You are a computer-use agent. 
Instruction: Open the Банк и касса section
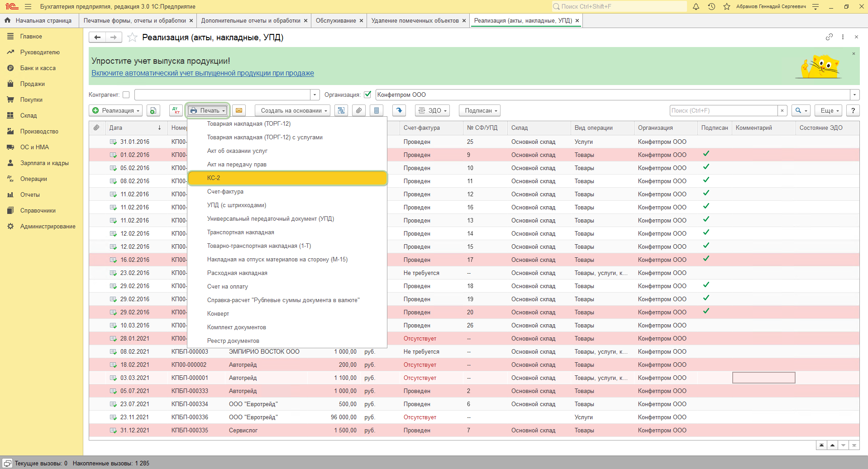(38, 68)
